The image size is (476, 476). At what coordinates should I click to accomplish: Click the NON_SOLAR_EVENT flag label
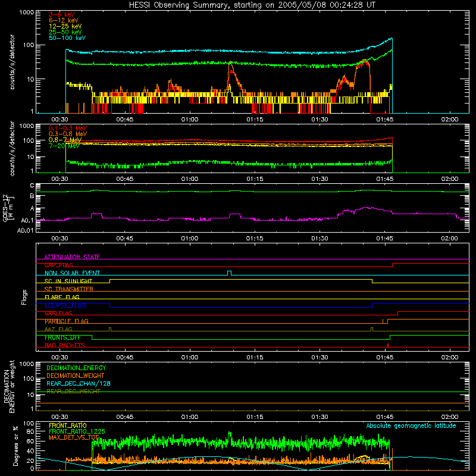(x=72, y=273)
